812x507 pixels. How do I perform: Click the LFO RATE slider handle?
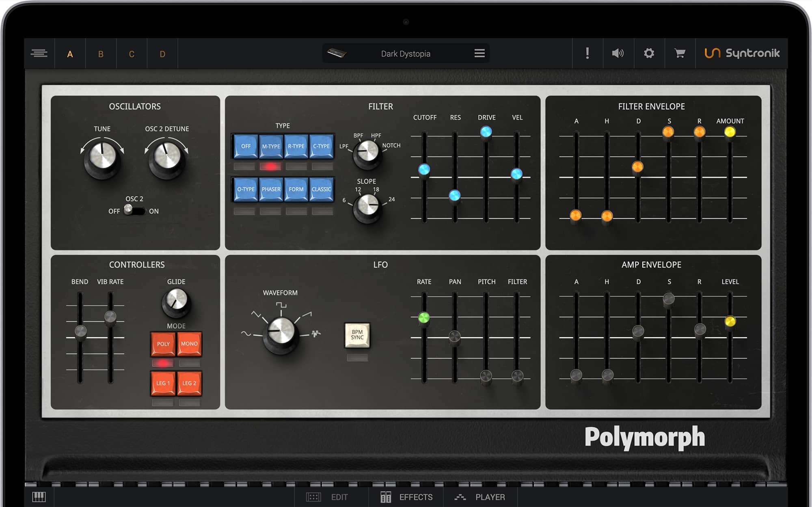(424, 317)
